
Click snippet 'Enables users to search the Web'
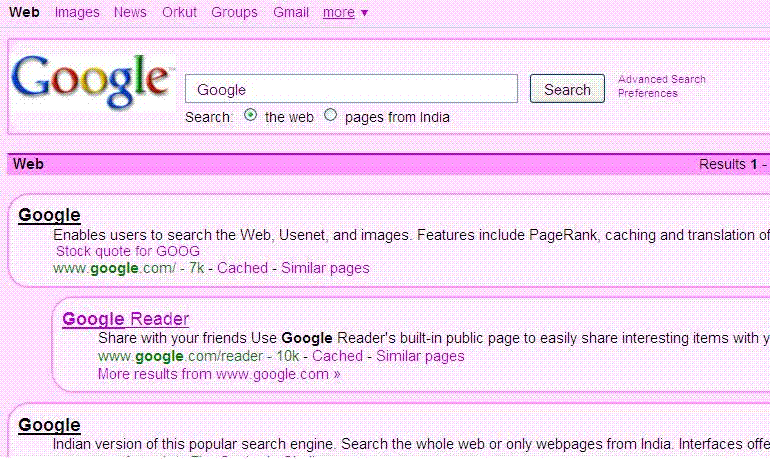pos(162,235)
